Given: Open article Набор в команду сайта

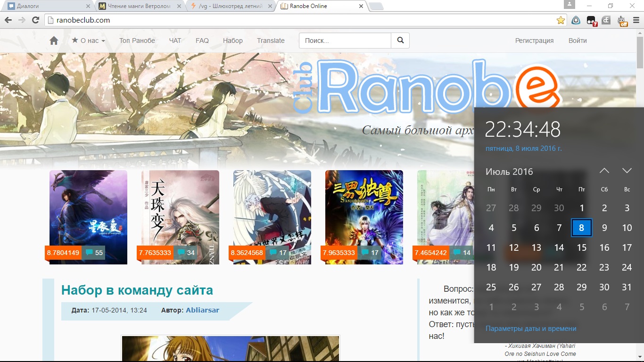Looking at the screenshot, I should point(137,290).
